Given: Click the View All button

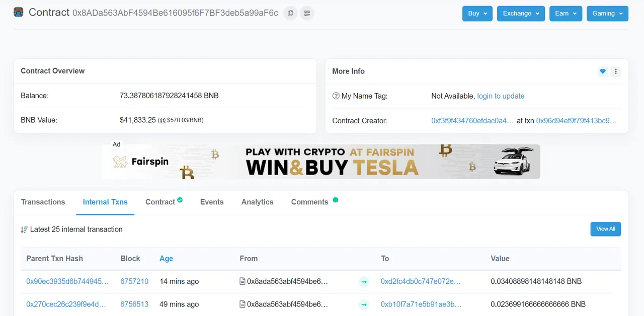Looking at the screenshot, I should tap(606, 229).
